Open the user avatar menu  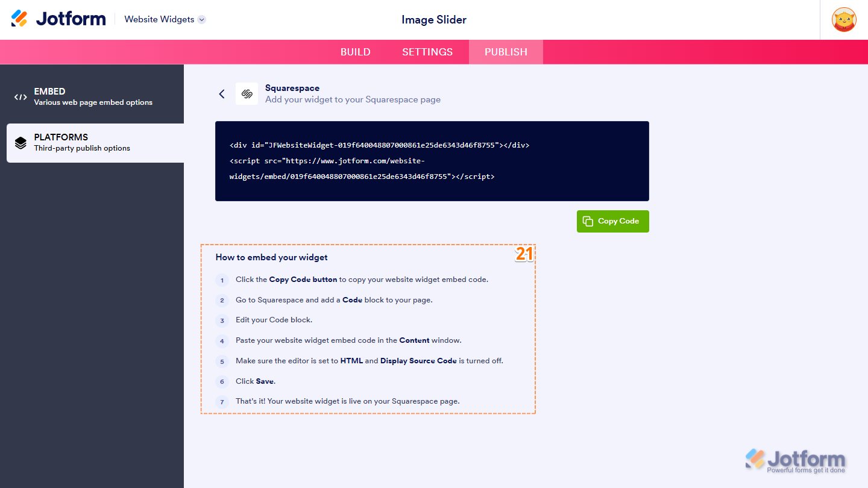(844, 20)
